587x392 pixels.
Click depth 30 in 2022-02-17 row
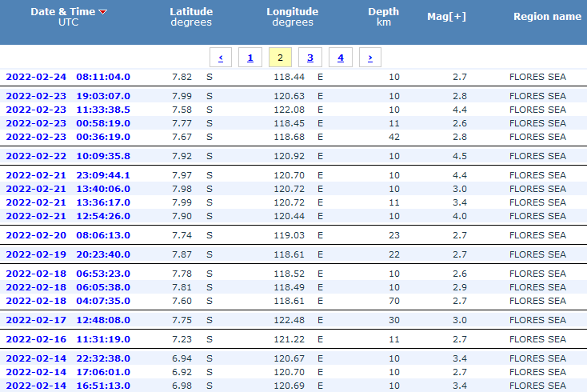pyautogui.click(x=394, y=320)
